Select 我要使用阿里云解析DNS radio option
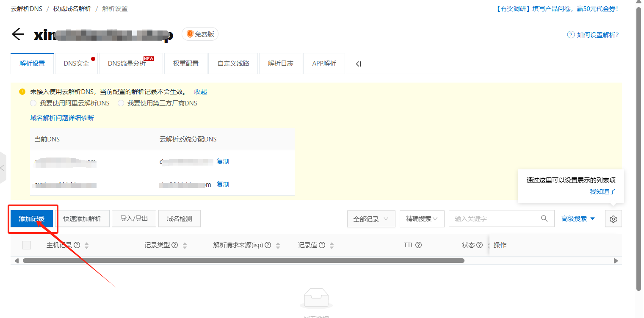Screen dimensions: 644x318 coord(33,103)
